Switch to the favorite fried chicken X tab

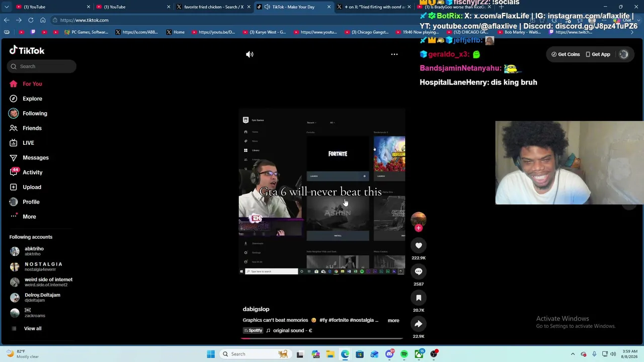[x=213, y=7]
